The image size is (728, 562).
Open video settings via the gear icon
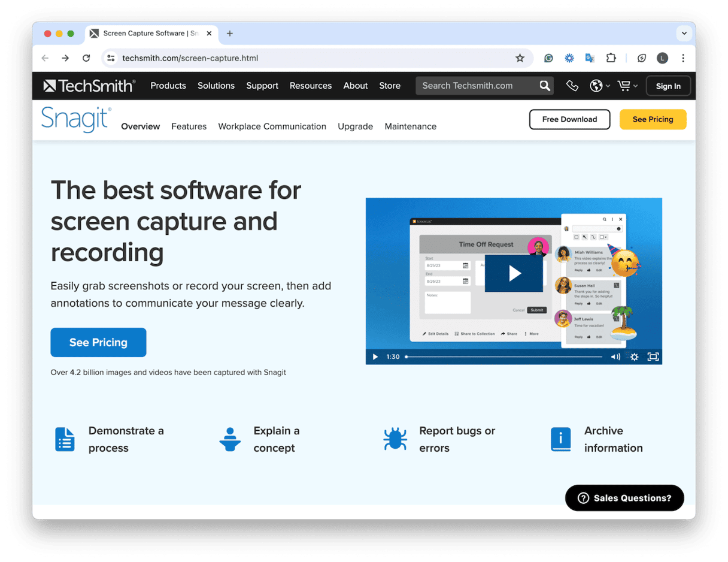click(634, 356)
